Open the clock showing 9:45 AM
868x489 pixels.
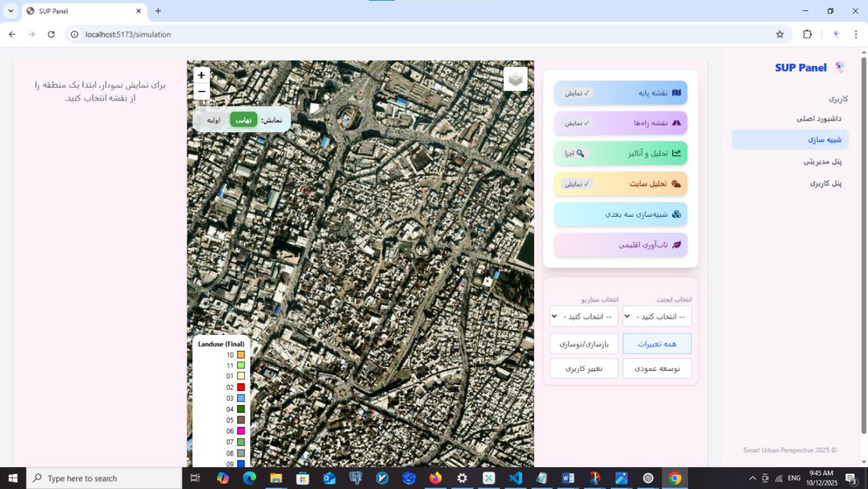pos(821,478)
